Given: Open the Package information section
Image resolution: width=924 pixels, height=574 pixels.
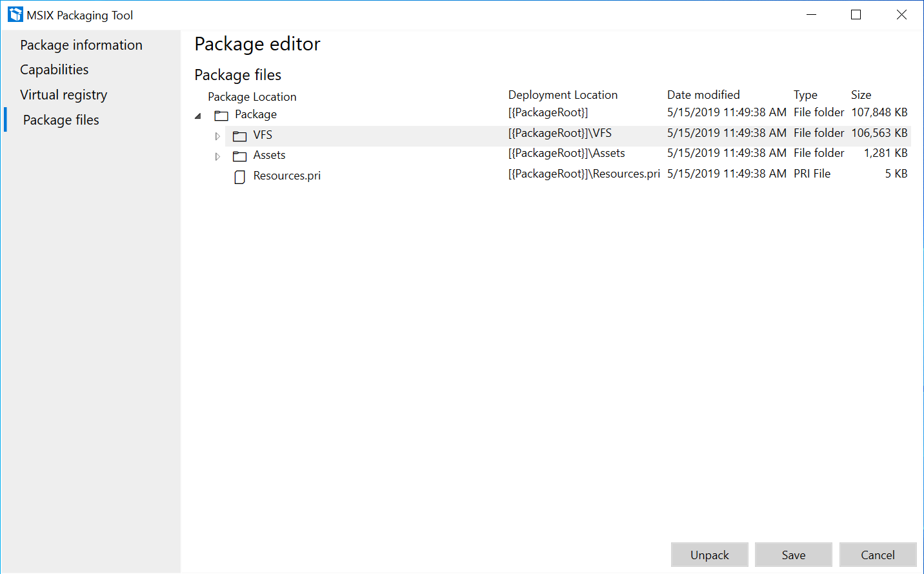Looking at the screenshot, I should pyautogui.click(x=81, y=45).
